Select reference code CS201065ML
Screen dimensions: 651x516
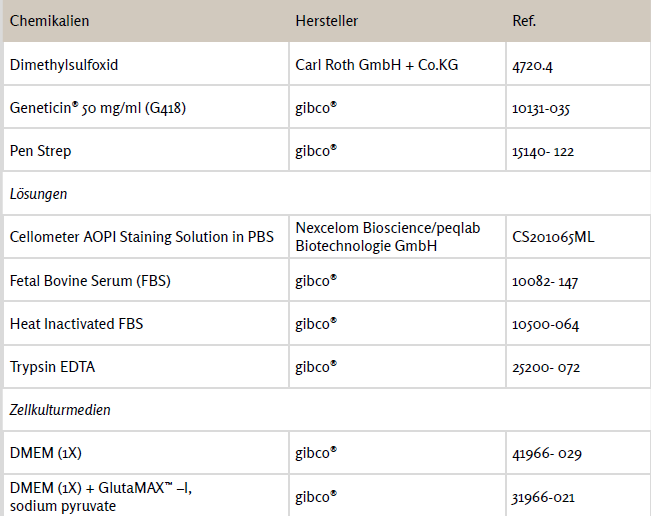click(x=552, y=237)
